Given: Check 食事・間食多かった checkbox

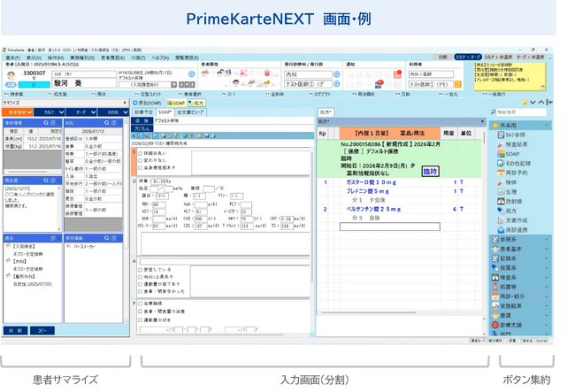Looking at the screenshot, I should tap(140, 291).
